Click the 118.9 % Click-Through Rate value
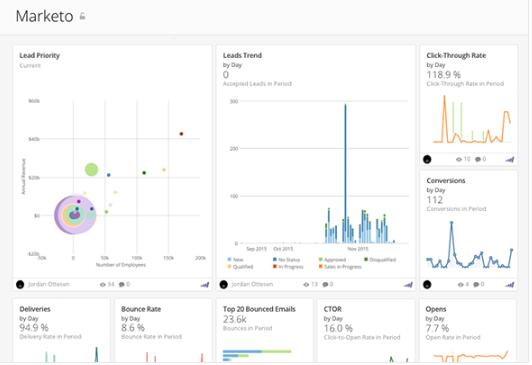Screen dimensions: 532x365 point(444,74)
